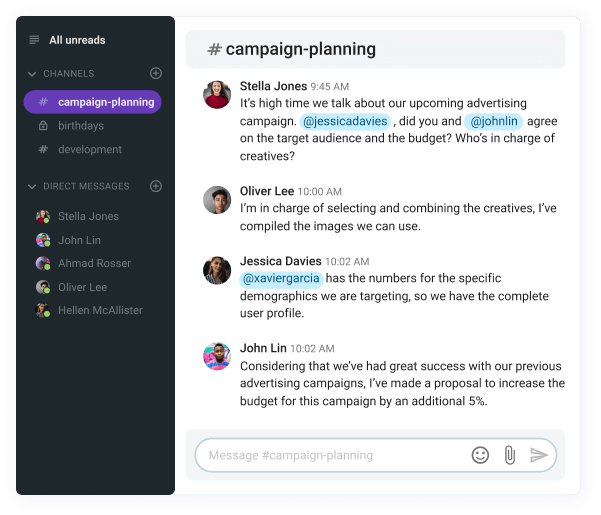
Task: Select the campaign-planning channel
Action: coord(92,102)
